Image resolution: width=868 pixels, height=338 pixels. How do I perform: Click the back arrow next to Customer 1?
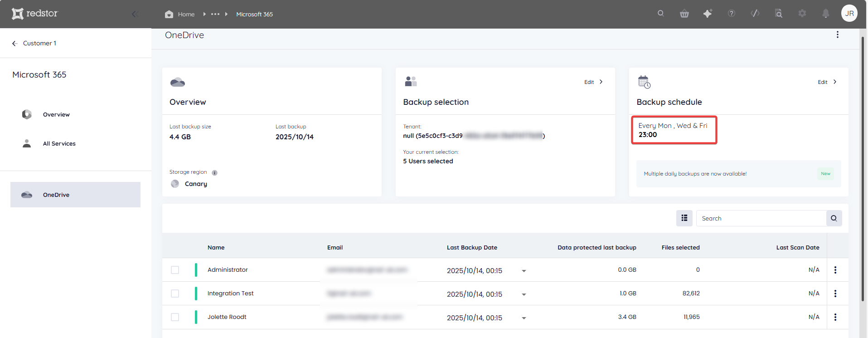[x=15, y=43]
